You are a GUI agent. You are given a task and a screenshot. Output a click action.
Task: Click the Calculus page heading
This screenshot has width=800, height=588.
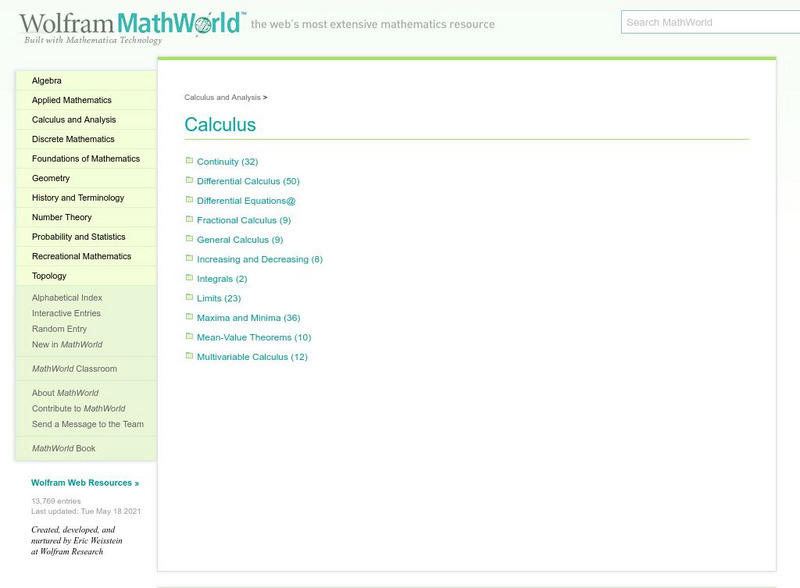[220, 125]
